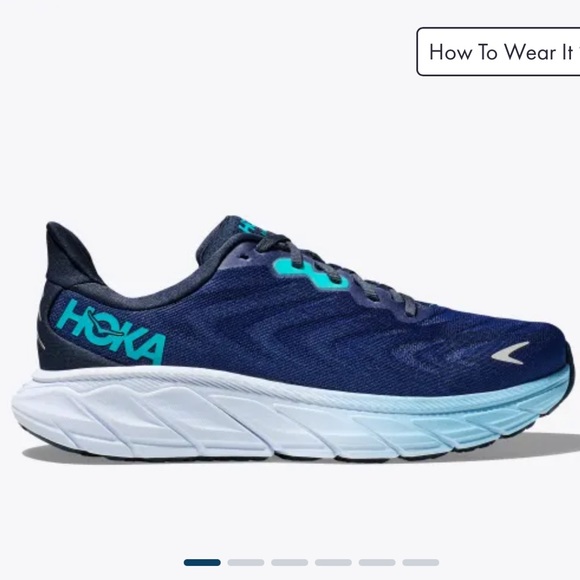This screenshot has width=580, height=580.
Task: Select the first active carousel indicator
Action: [x=202, y=563]
